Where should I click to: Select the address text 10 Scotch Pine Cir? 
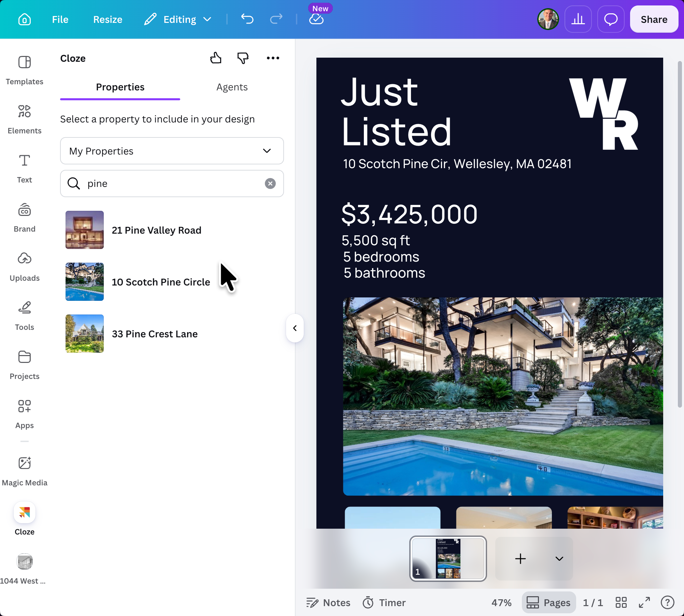(457, 164)
